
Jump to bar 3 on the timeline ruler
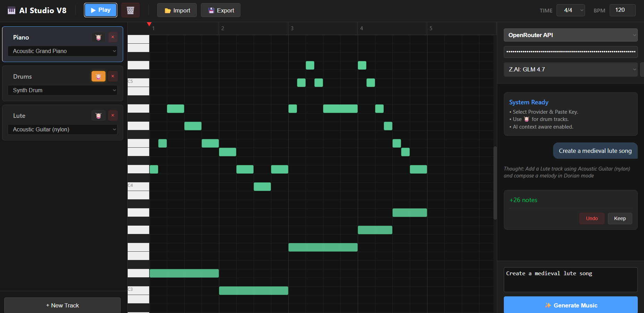(x=292, y=28)
